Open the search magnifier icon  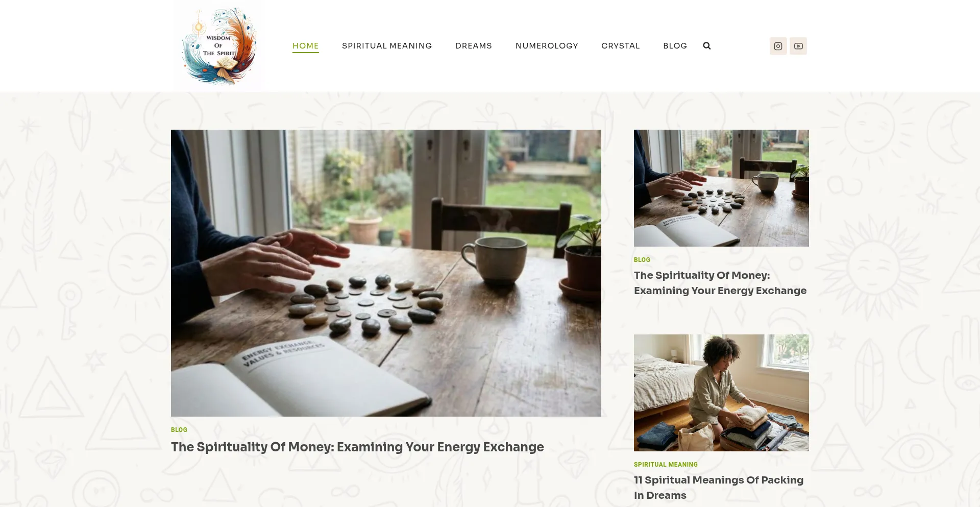pos(706,46)
